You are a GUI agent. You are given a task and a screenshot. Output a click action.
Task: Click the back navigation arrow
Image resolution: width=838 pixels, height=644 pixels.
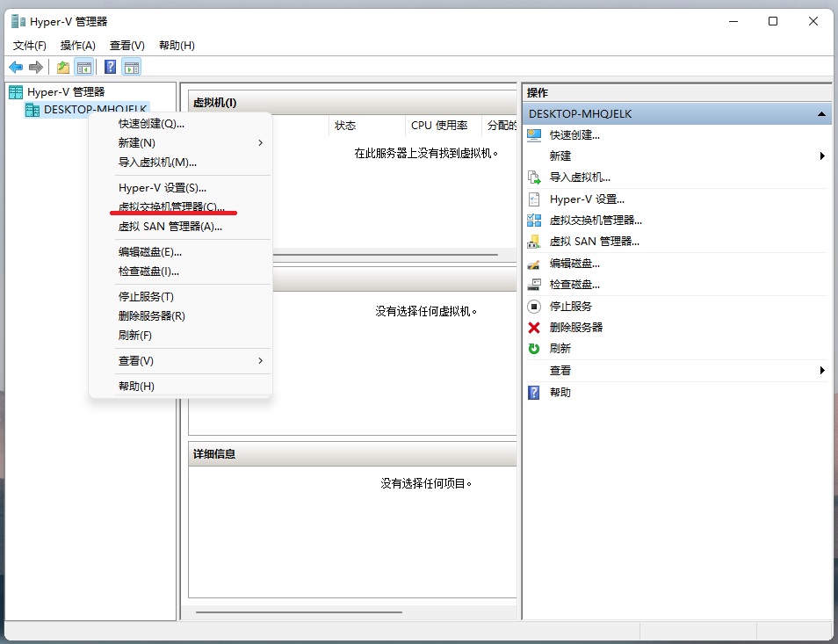point(15,67)
